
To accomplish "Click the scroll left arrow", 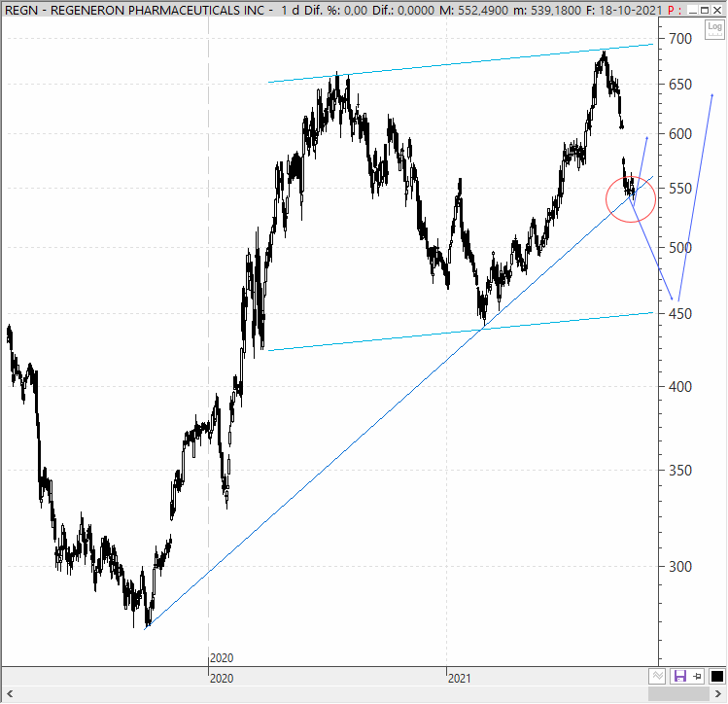I will pyautogui.click(x=10, y=693).
